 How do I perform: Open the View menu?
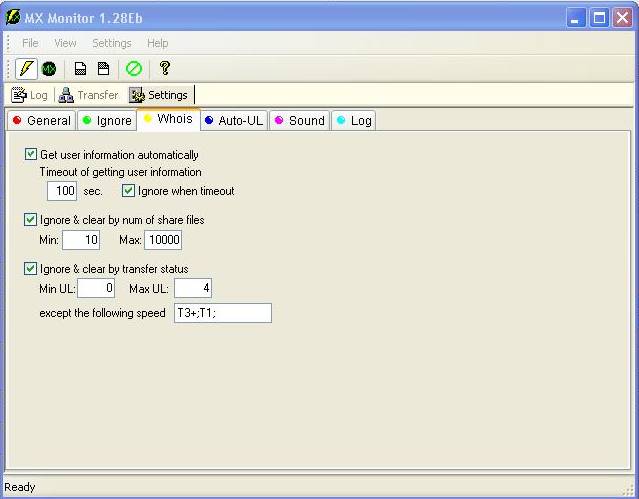coord(65,43)
